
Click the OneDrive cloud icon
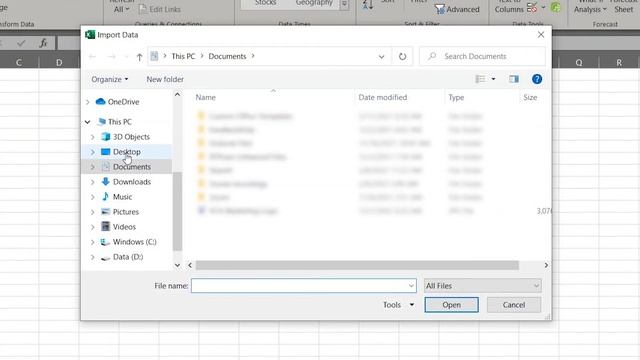tap(100, 102)
